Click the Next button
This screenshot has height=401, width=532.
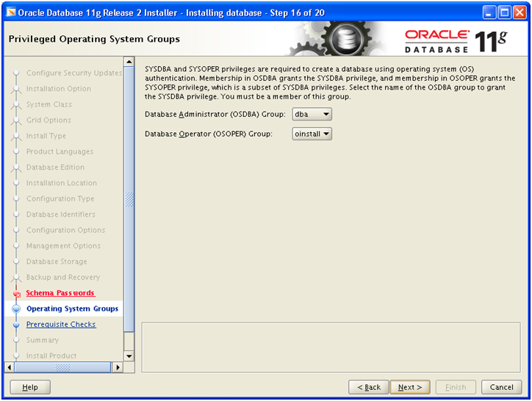point(410,387)
